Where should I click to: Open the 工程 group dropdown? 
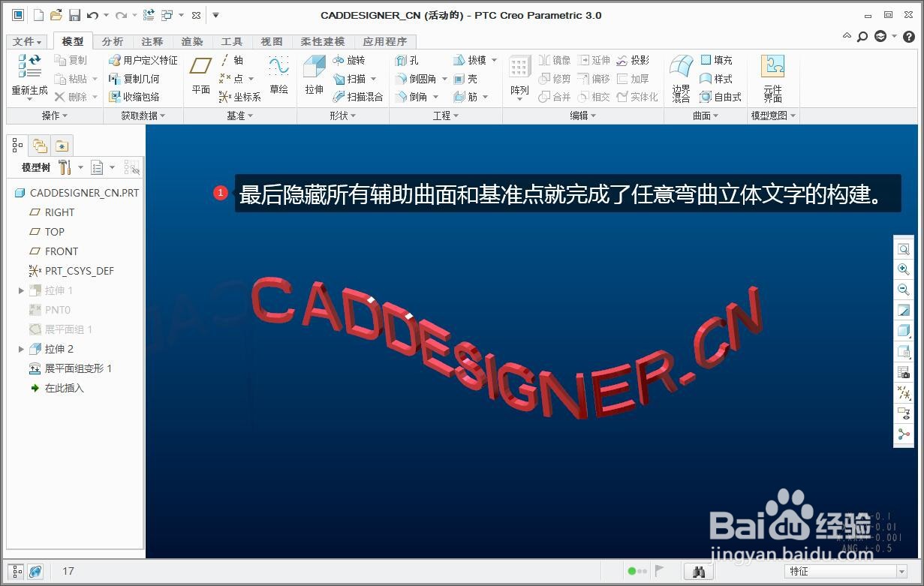tap(446, 116)
